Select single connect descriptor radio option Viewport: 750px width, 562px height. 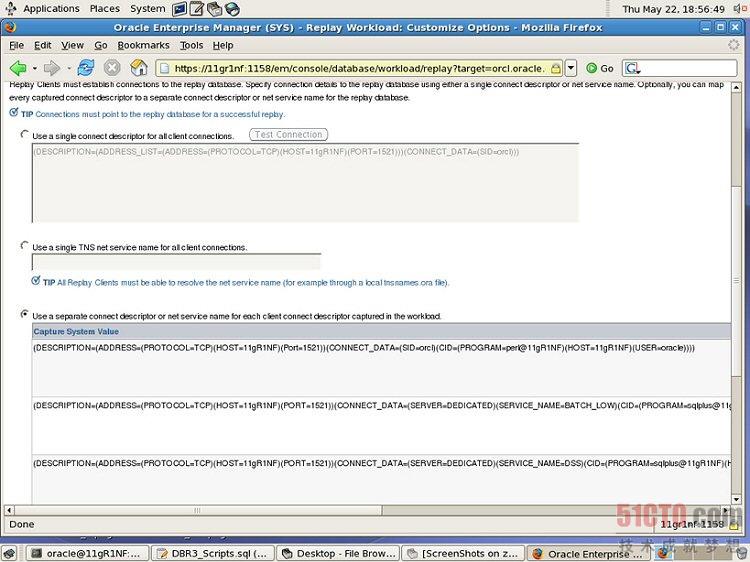[25, 135]
